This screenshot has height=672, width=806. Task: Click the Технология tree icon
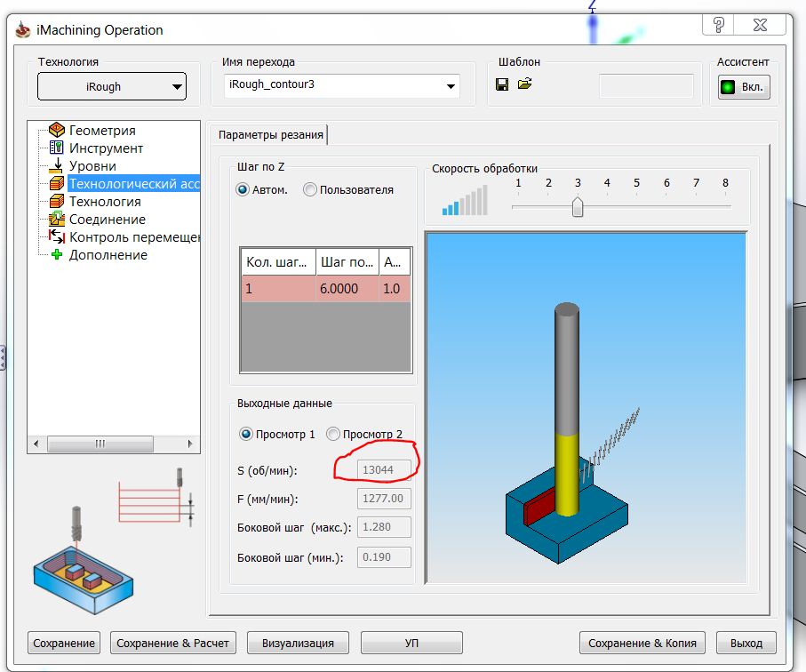57,201
